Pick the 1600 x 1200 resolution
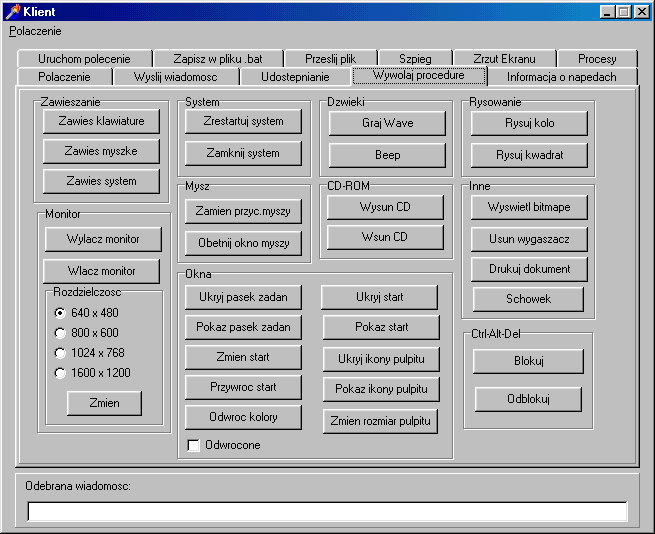655x534 pixels. click(61, 373)
